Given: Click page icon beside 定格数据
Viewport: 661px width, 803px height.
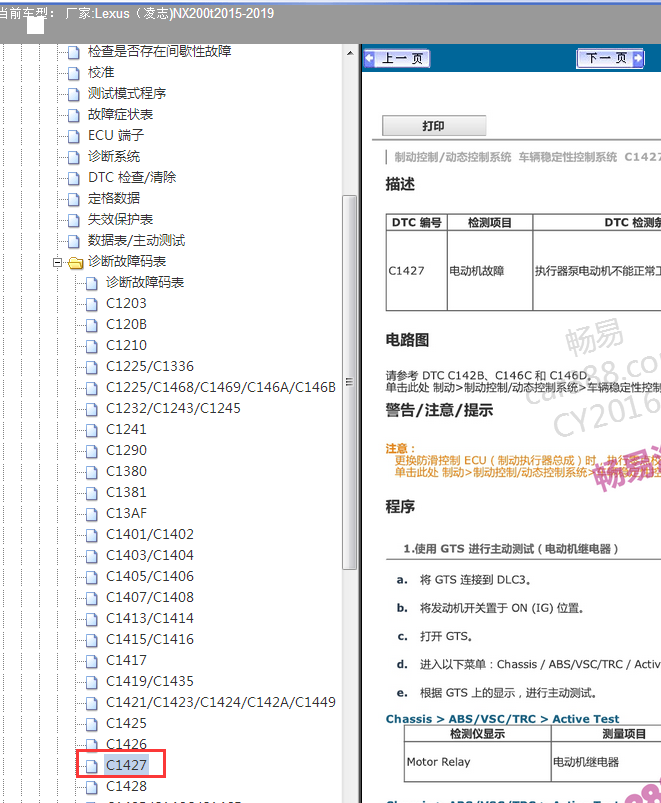Looking at the screenshot, I should click(x=74, y=199).
